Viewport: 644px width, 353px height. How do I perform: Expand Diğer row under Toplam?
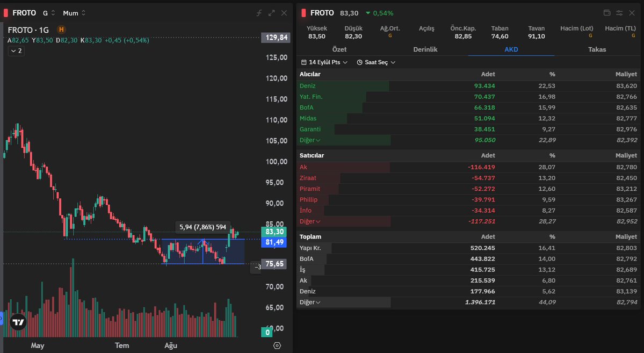[x=310, y=302]
